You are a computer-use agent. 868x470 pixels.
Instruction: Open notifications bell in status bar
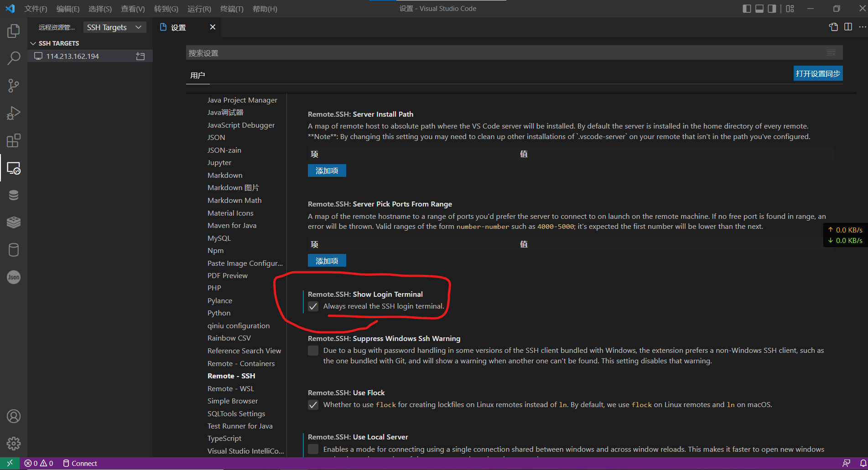(863, 463)
